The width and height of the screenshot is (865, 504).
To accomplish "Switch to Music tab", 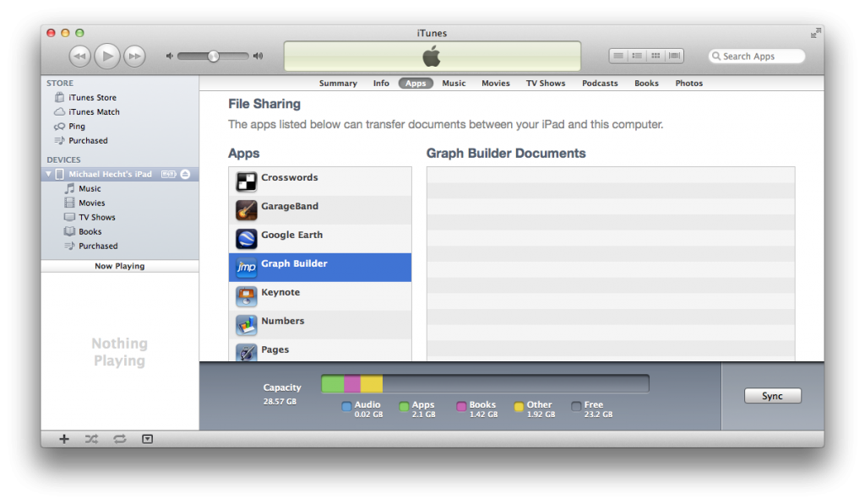I will (x=454, y=84).
